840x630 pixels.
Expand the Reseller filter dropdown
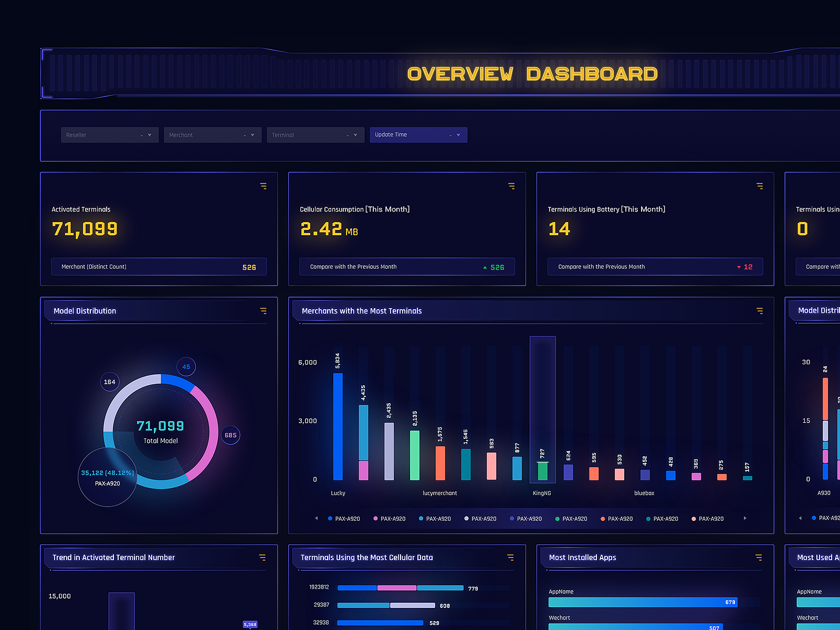tap(109, 135)
